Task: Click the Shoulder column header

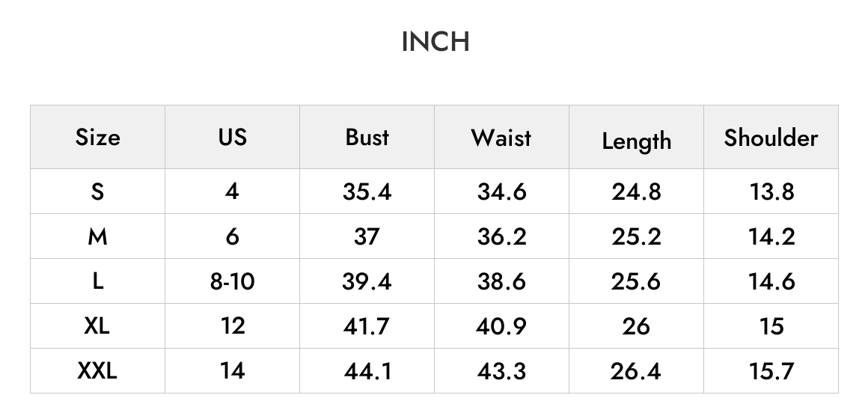Action: click(x=771, y=138)
